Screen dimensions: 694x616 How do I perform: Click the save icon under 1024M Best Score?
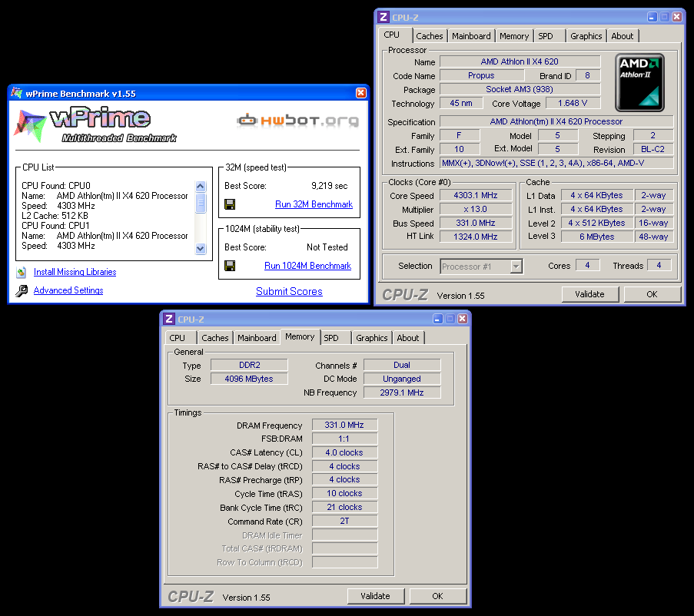click(230, 266)
